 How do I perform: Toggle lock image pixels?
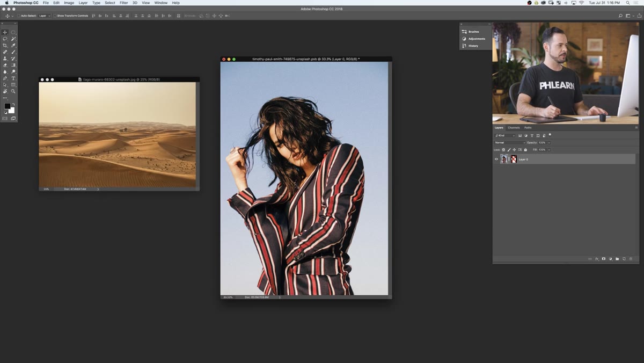509,150
